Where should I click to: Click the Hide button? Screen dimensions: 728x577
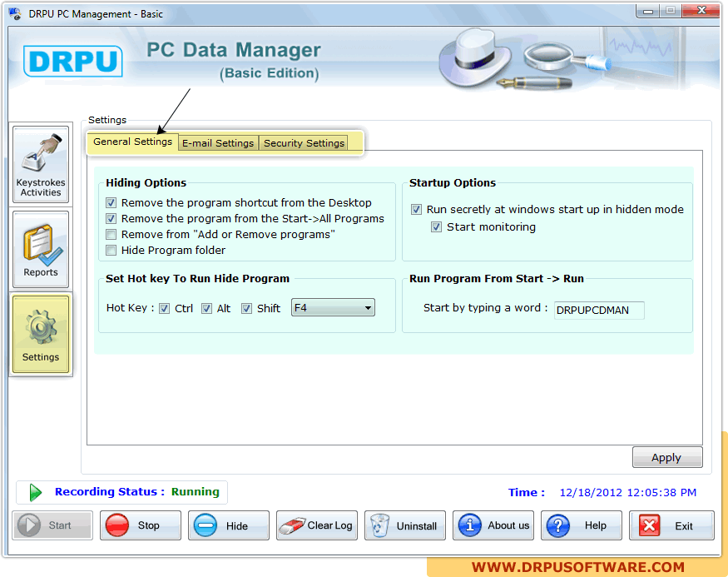tap(229, 525)
